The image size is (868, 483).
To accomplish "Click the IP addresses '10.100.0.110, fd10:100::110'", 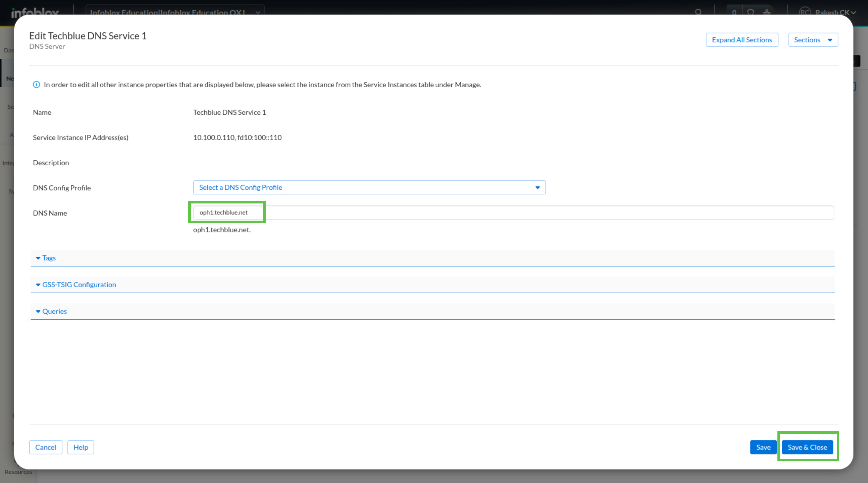I will [x=237, y=137].
